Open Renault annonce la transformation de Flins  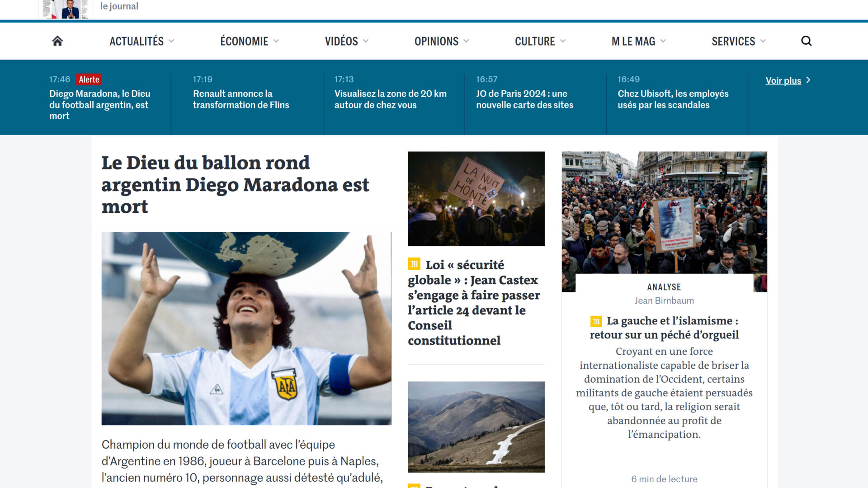click(x=241, y=99)
